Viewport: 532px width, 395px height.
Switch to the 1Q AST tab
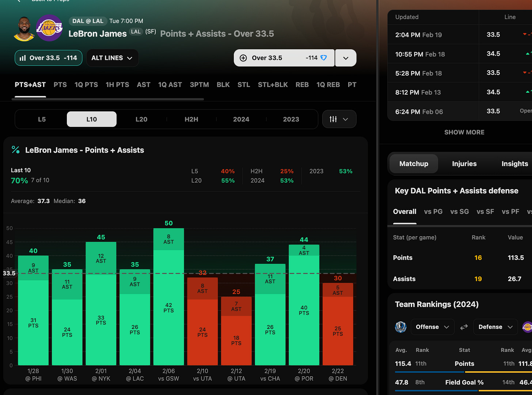pos(170,85)
